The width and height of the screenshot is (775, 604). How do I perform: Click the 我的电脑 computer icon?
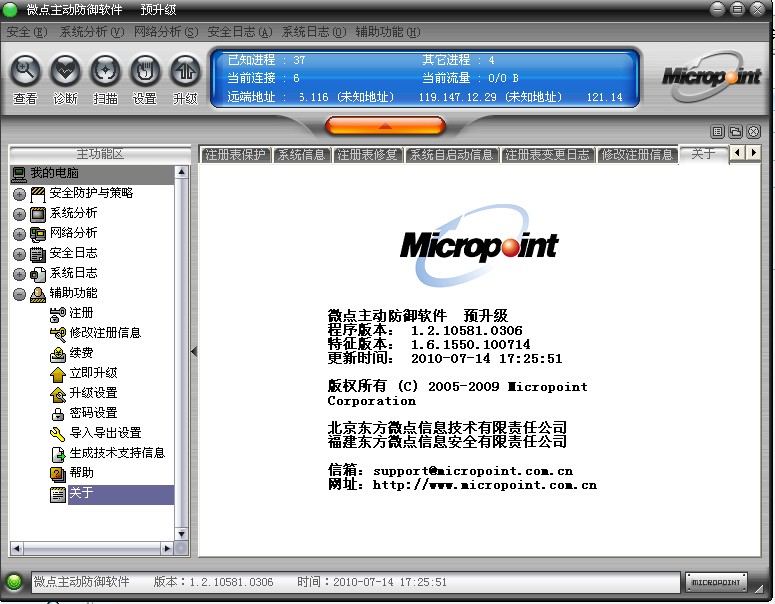tap(19, 174)
